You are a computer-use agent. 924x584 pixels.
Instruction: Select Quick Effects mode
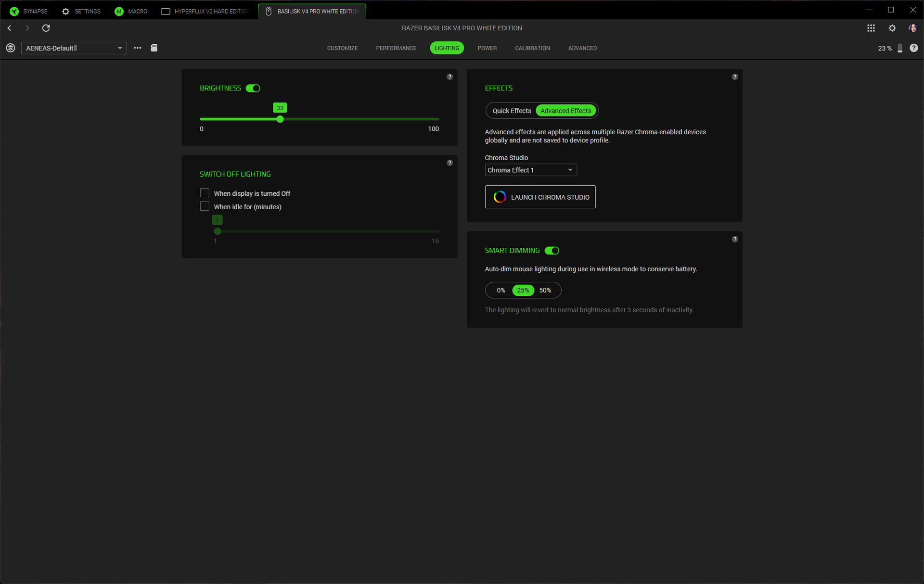pyautogui.click(x=512, y=111)
